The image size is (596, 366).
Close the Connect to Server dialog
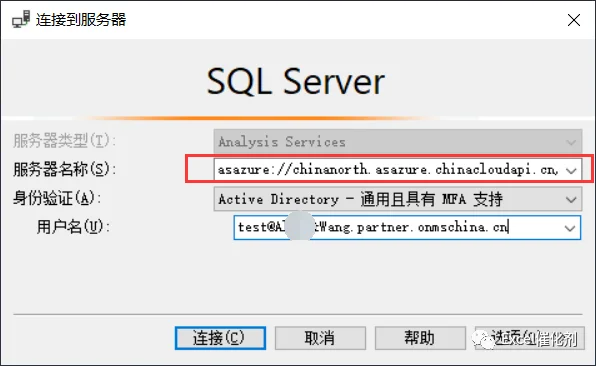click(574, 20)
